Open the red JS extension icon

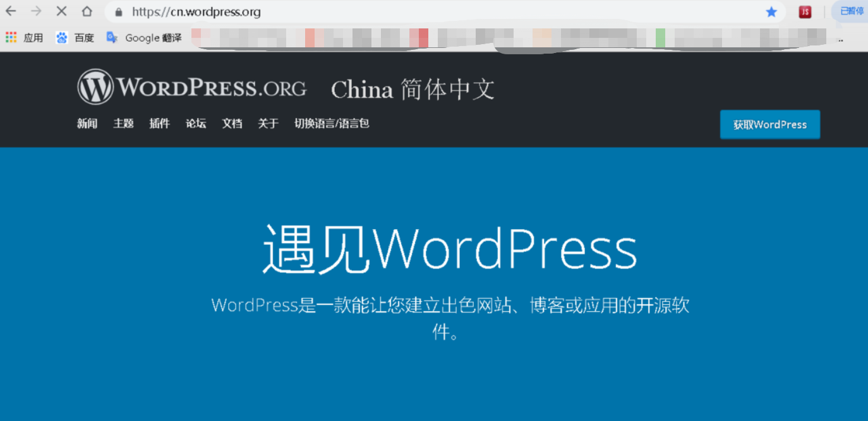coord(805,12)
